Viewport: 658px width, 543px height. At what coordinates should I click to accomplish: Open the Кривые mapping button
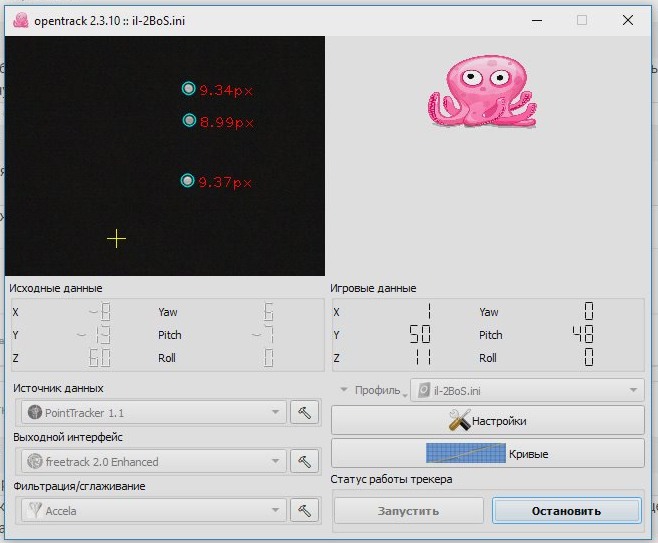pyautogui.click(x=488, y=453)
